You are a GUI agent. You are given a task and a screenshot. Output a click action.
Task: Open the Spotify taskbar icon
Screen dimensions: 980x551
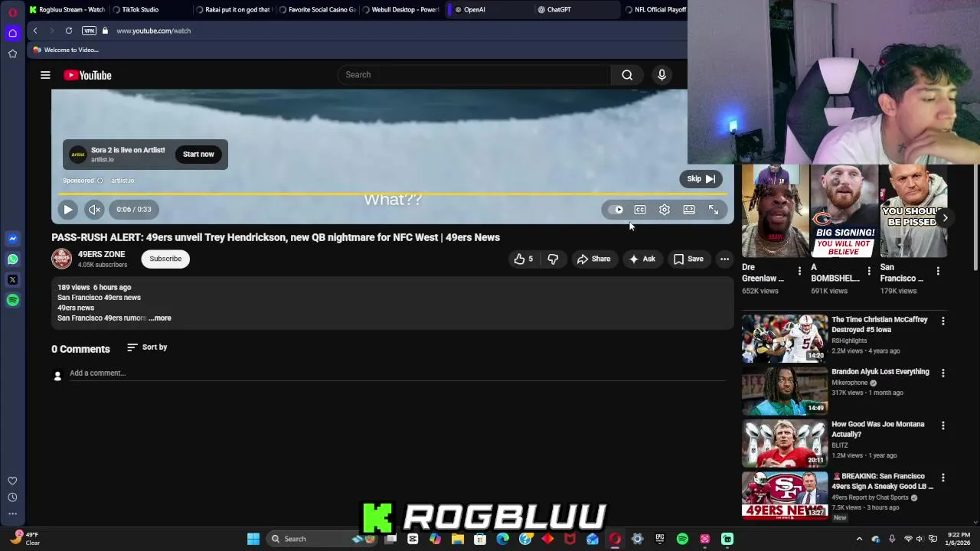[682, 539]
